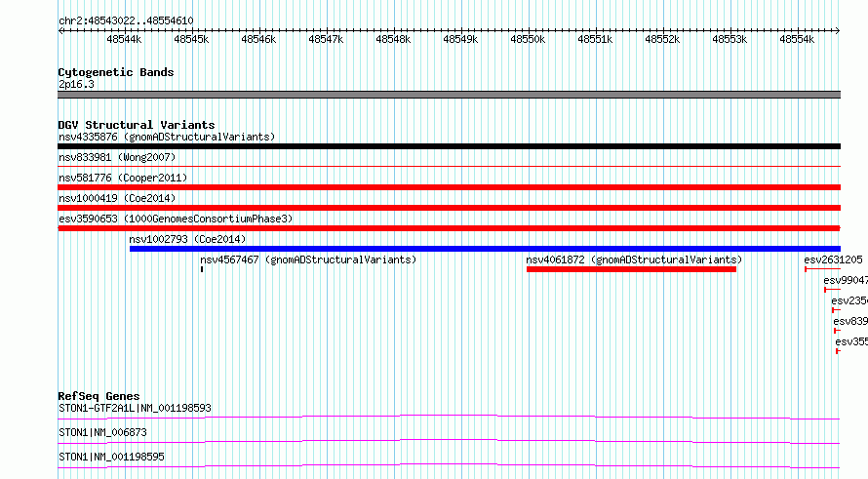The width and height of the screenshot is (868, 479).
Task: Click the red nsv581776 variant bar
Action: (449, 187)
